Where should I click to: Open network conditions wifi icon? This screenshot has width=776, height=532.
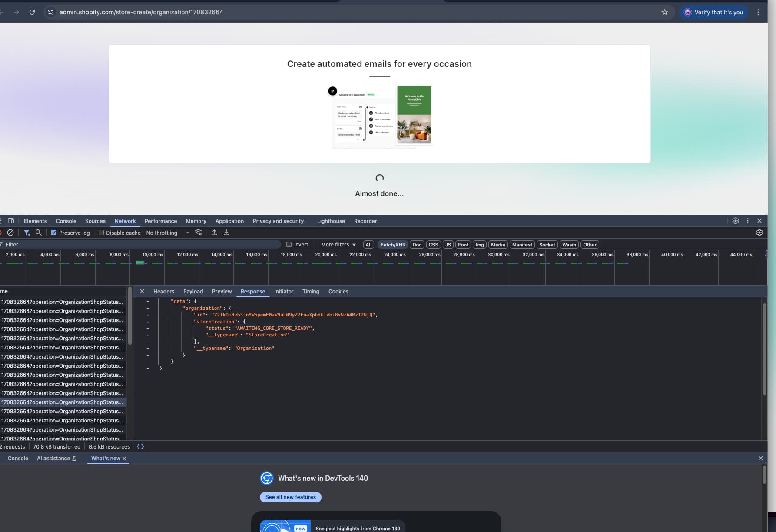199,233
